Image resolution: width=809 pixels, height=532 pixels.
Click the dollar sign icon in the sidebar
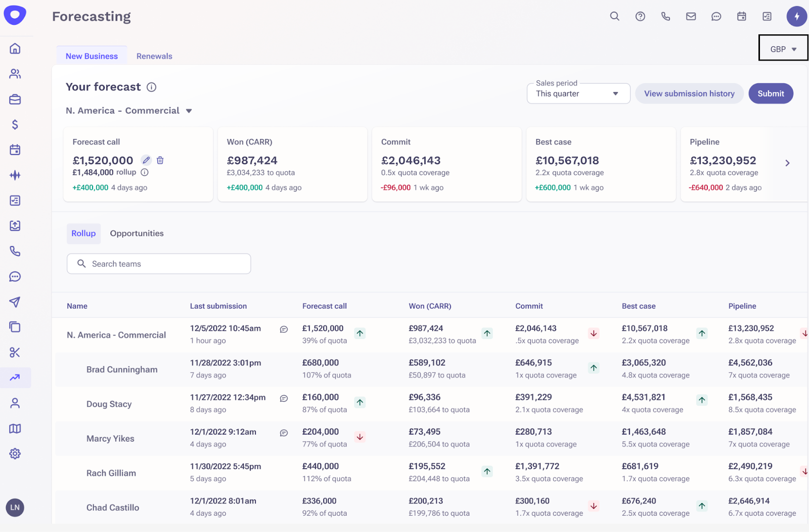point(15,124)
